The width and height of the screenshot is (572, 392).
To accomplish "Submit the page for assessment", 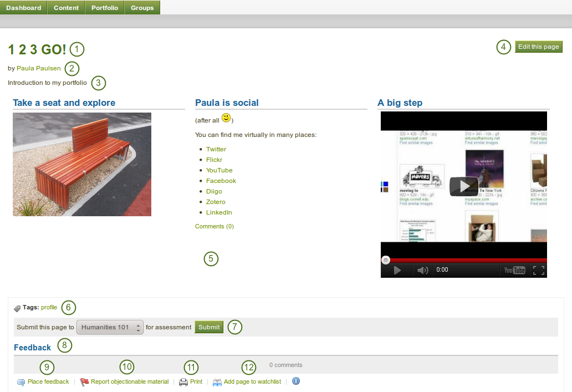I will click(209, 327).
